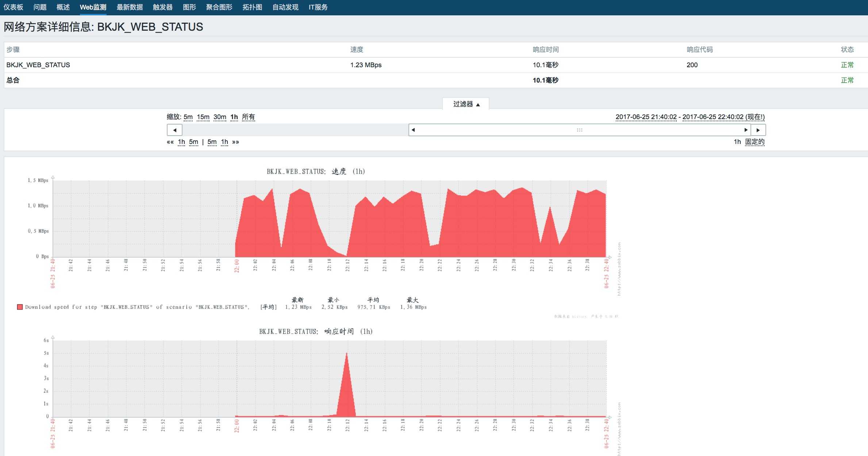The width and height of the screenshot is (868, 456).
Task: Click the 1.23 MBps speed value
Action: [x=366, y=65]
